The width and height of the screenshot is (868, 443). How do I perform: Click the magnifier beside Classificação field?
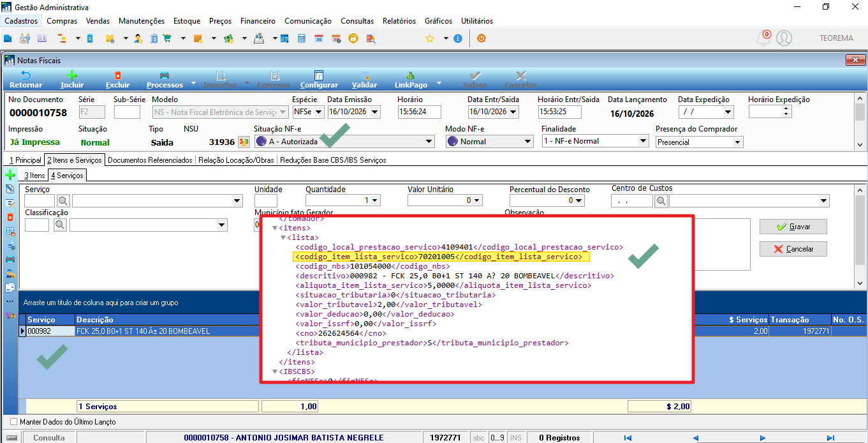(60, 225)
